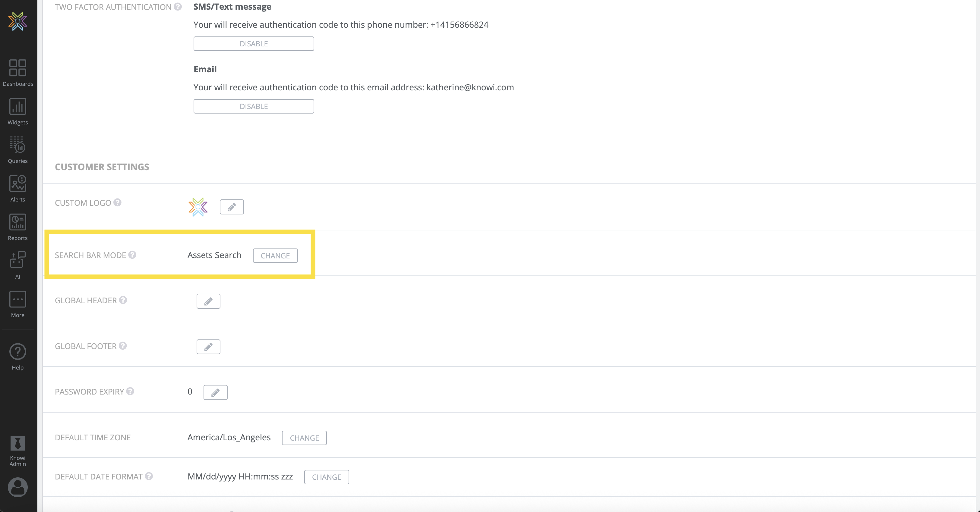The width and height of the screenshot is (980, 512).
Task: Open Reports from the sidebar
Action: [17, 227]
